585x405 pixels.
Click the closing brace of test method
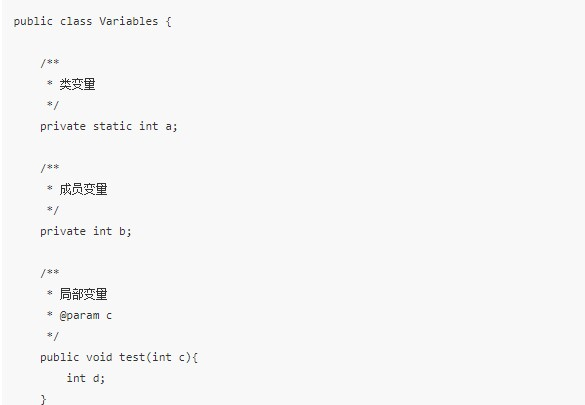(43, 399)
